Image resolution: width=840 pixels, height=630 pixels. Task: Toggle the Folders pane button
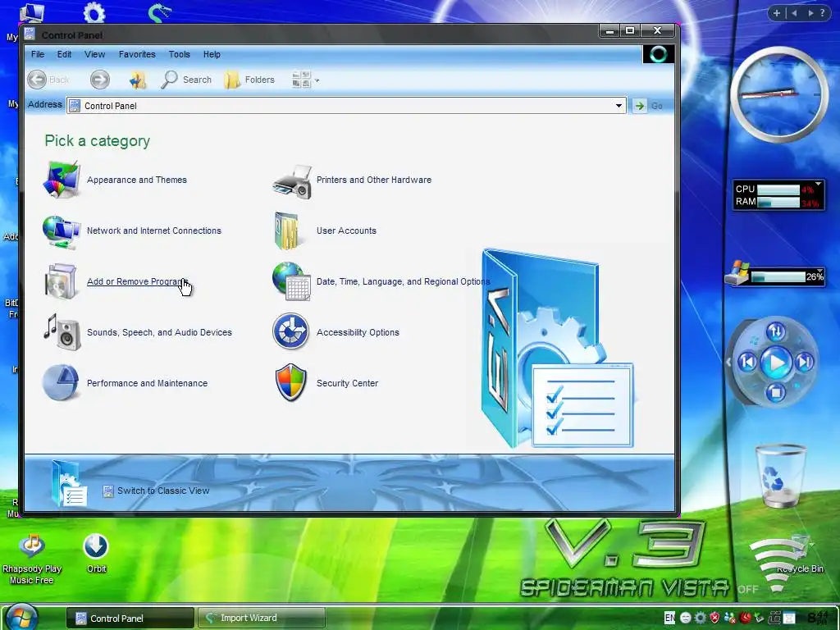(x=249, y=80)
